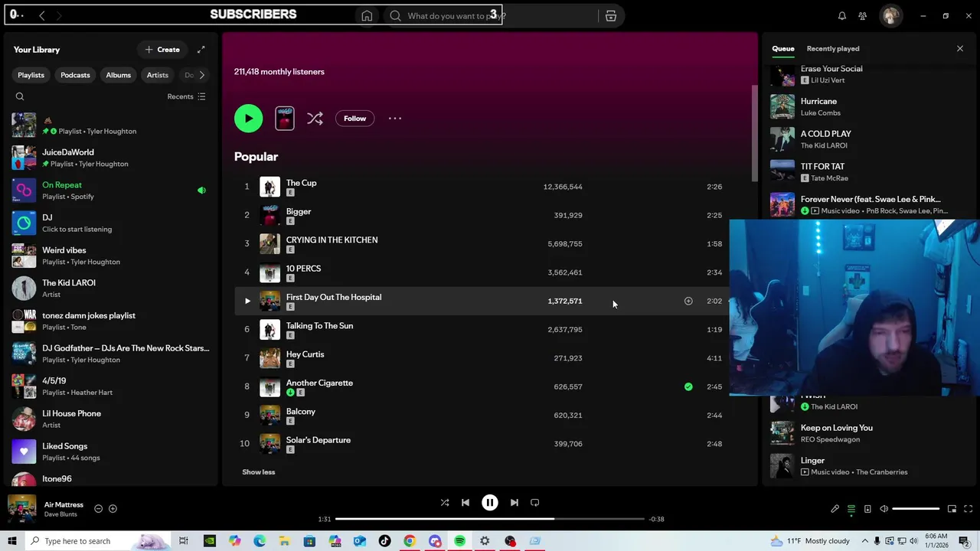Switch player to full screen
This screenshot has width=980, height=551.
968,509
